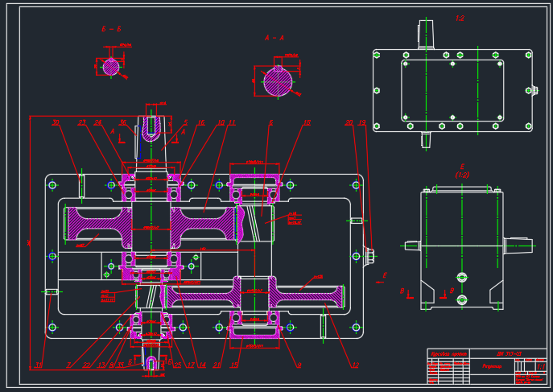This screenshot has width=553, height=392.
Task: Click the Б – Б section label
Action: (111, 29)
